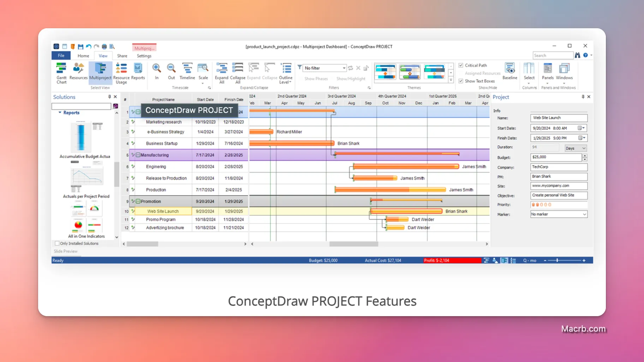
Task: Switch to the View ribbon tab
Action: click(x=103, y=56)
